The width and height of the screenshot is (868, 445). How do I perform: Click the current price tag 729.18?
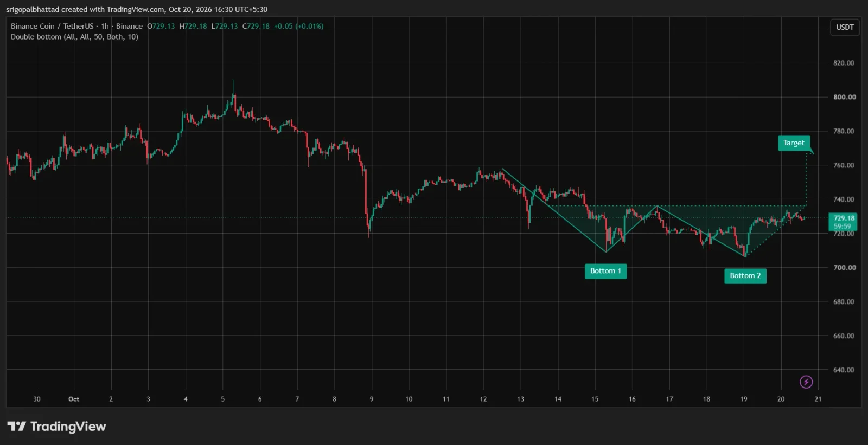843,222
